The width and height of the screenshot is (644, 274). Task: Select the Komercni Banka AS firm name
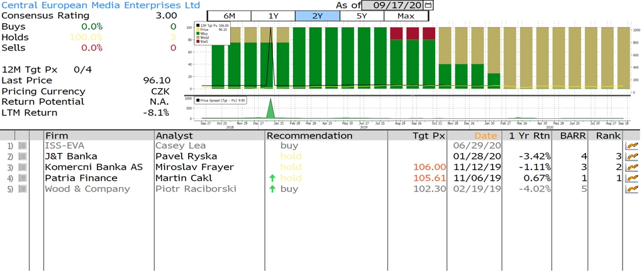click(x=94, y=167)
